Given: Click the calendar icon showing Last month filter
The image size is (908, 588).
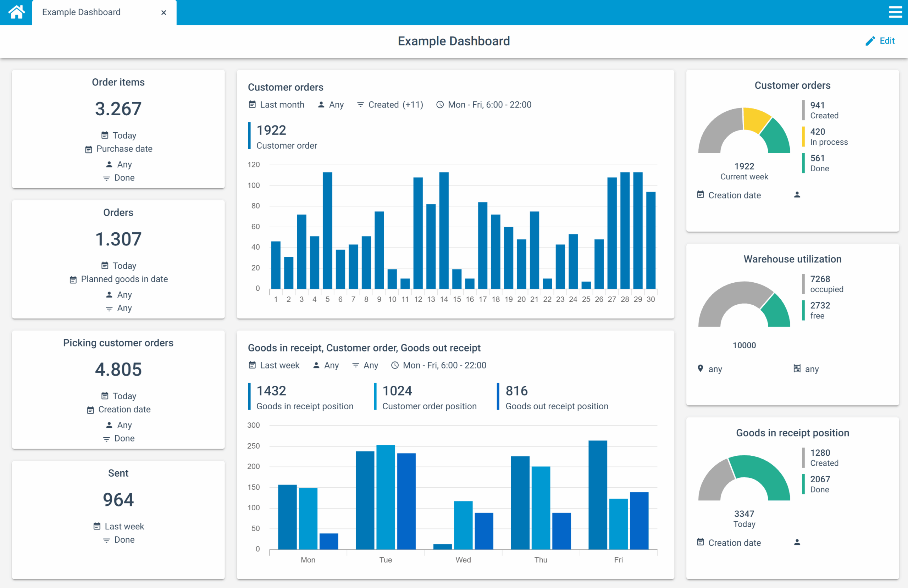Looking at the screenshot, I should pos(252,104).
